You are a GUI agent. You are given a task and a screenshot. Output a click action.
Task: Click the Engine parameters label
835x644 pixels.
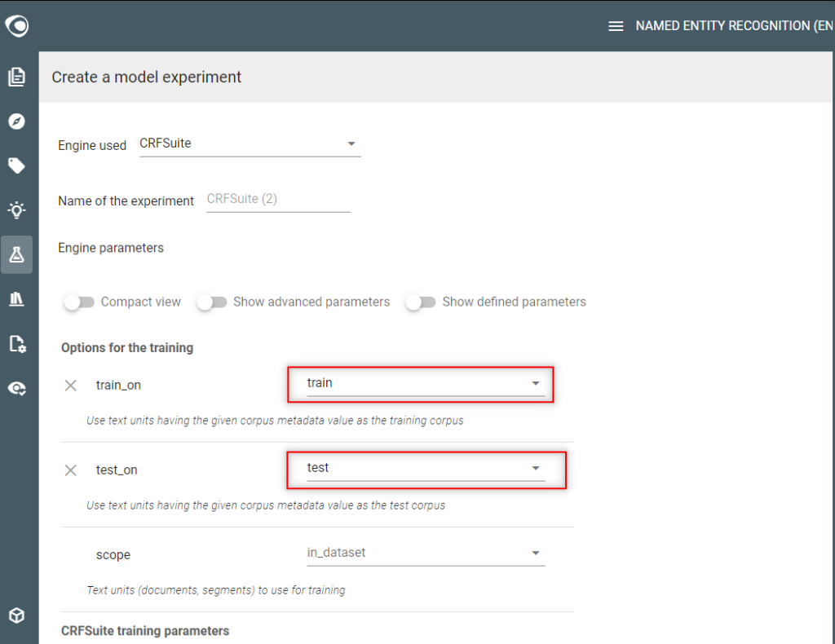tap(111, 248)
